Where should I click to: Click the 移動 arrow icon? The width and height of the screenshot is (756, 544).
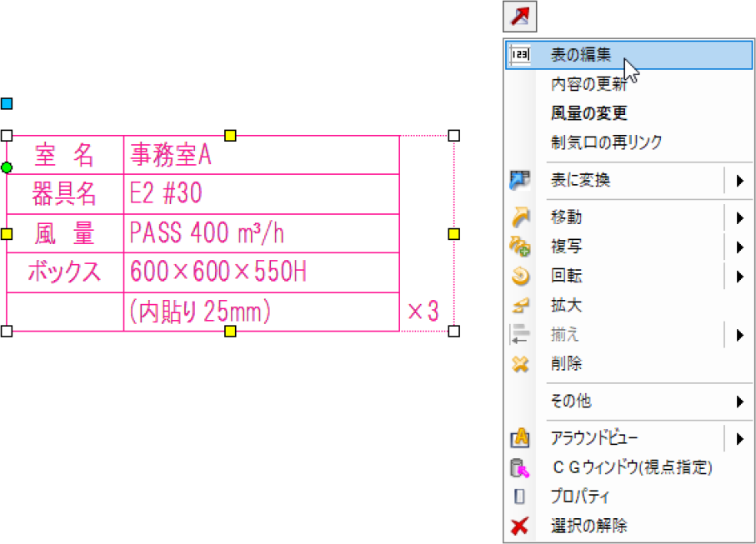pos(520,217)
